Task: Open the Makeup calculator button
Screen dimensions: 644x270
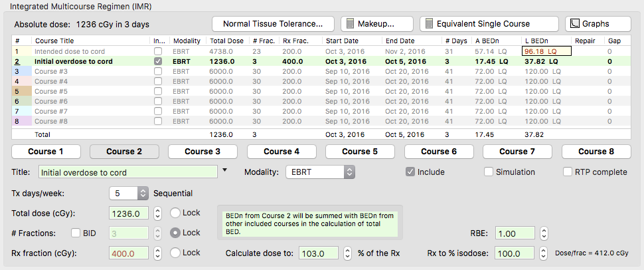Action: 376,24
